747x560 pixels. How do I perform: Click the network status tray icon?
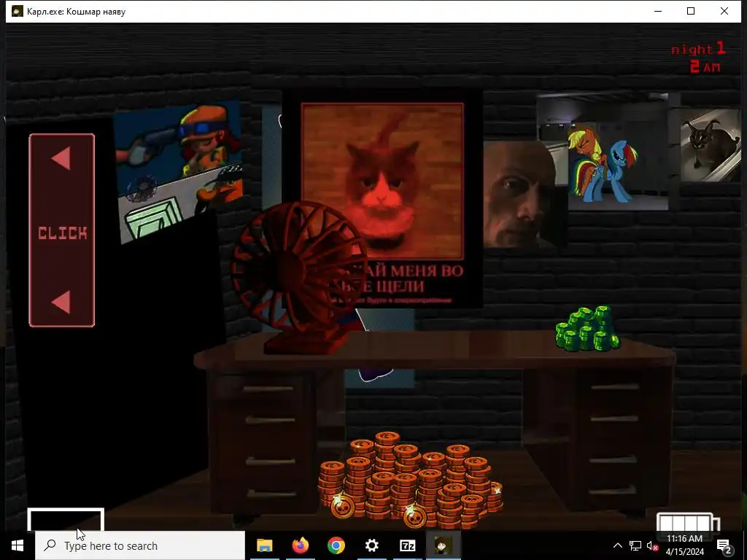tap(635, 545)
